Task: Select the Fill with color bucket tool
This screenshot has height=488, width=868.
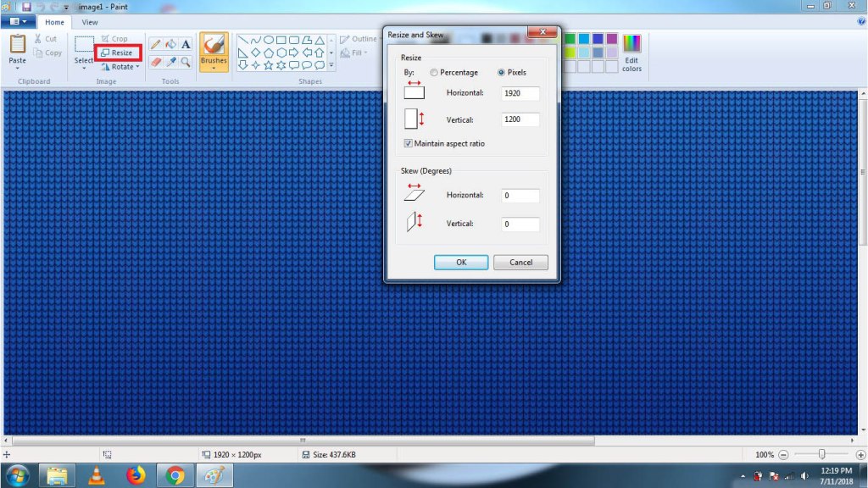Action: [x=171, y=44]
